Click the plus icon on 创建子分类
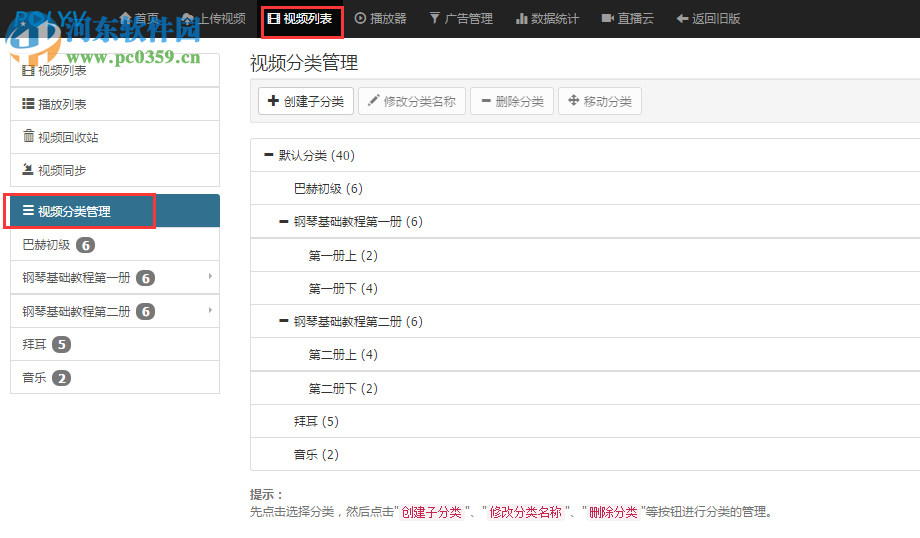Image resolution: width=920 pixels, height=538 pixels. [x=273, y=100]
